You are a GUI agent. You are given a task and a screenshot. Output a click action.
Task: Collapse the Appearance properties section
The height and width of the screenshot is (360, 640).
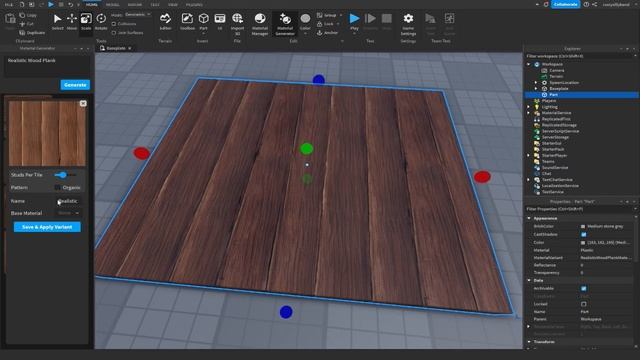coord(529,218)
